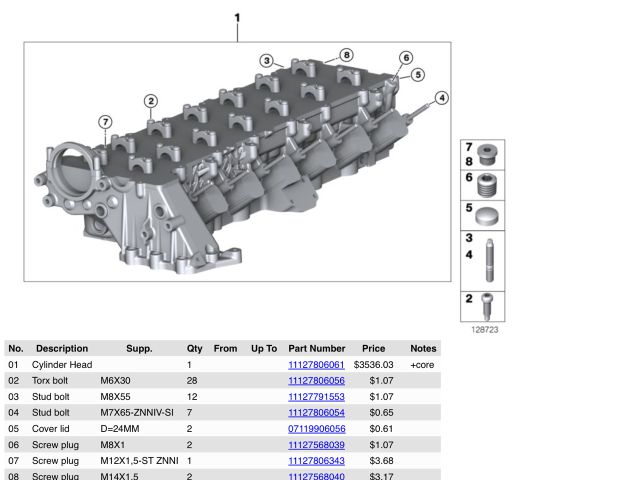The image size is (640, 480).
Task: Select callout circle 4 near the stud bolt
Action: point(442,98)
